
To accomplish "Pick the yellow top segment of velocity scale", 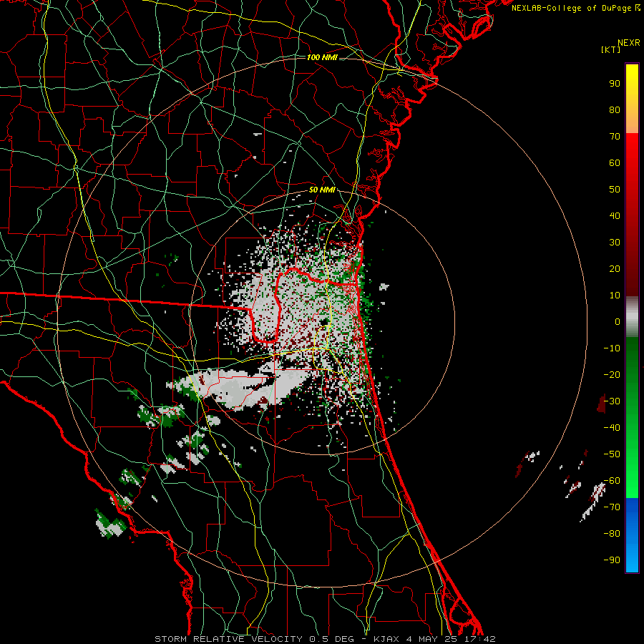I will 632,99.
